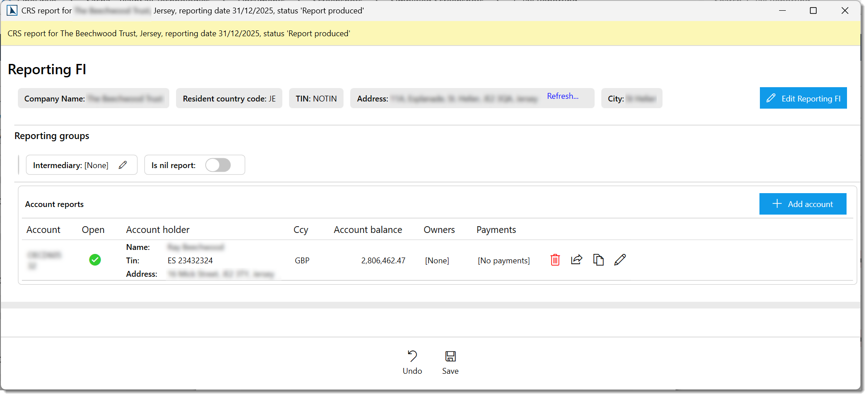Toggle the Is nil report switch
The height and width of the screenshot is (397, 868).
coord(218,165)
